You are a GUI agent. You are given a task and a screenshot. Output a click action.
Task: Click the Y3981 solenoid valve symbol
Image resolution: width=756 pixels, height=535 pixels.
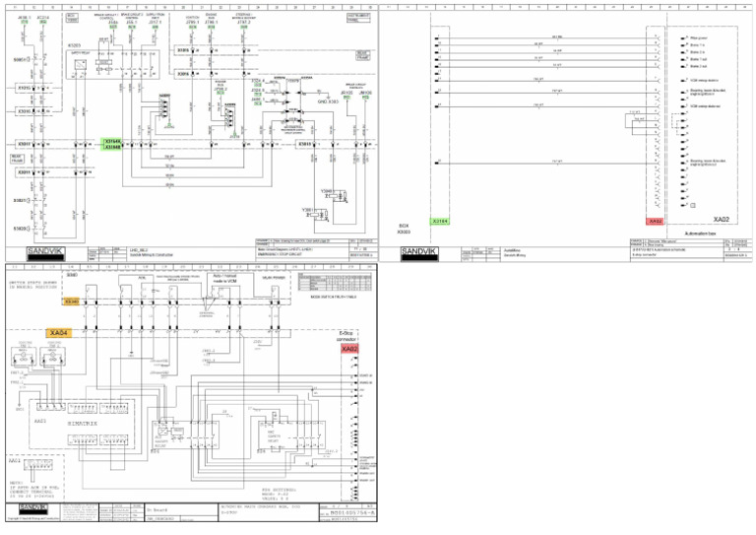(319, 215)
